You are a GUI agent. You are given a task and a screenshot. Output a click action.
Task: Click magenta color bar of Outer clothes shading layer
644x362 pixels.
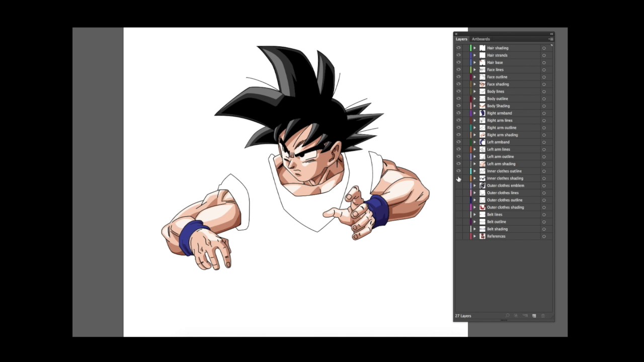(471, 207)
